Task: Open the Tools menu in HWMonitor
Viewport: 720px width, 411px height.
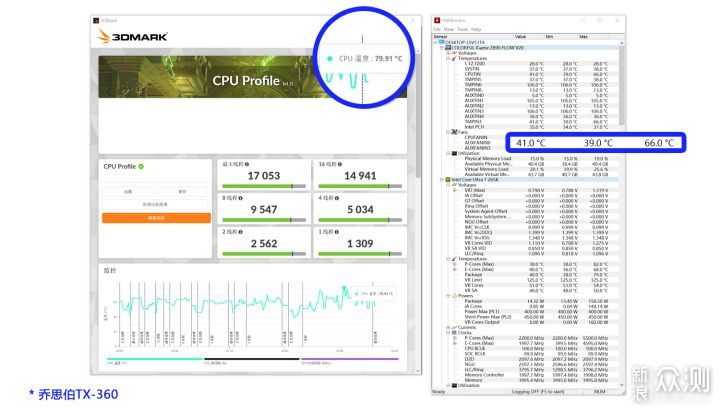Action: coord(462,29)
